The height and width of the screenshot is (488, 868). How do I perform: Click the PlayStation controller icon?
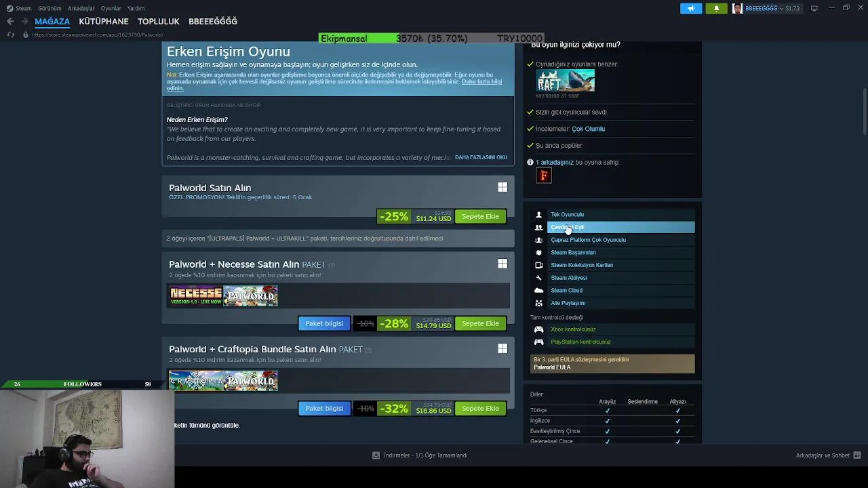538,342
